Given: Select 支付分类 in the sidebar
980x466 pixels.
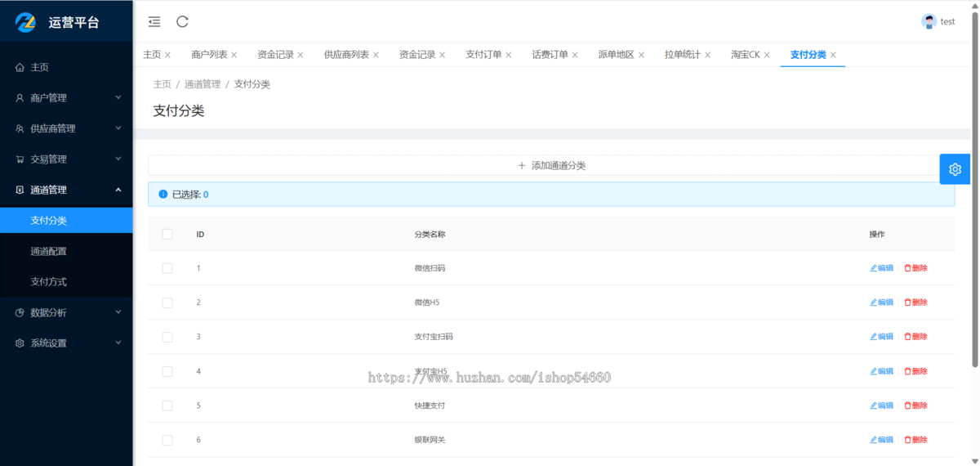Looking at the screenshot, I should (x=66, y=221).
